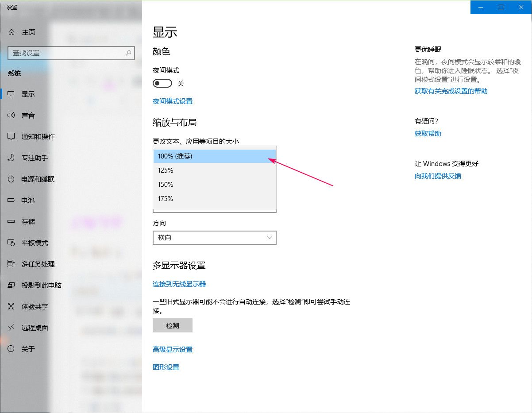
Task: Open 高级显示设置 link
Action: pyautogui.click(x=173, y=350)
